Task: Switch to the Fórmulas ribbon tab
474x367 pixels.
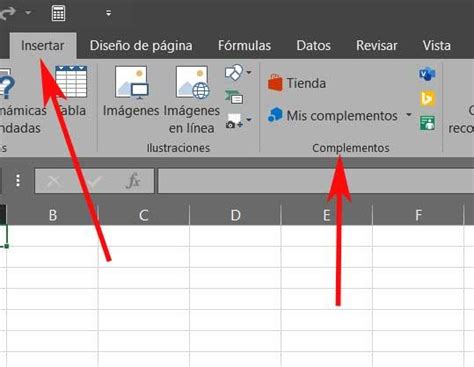Action: 244,46
